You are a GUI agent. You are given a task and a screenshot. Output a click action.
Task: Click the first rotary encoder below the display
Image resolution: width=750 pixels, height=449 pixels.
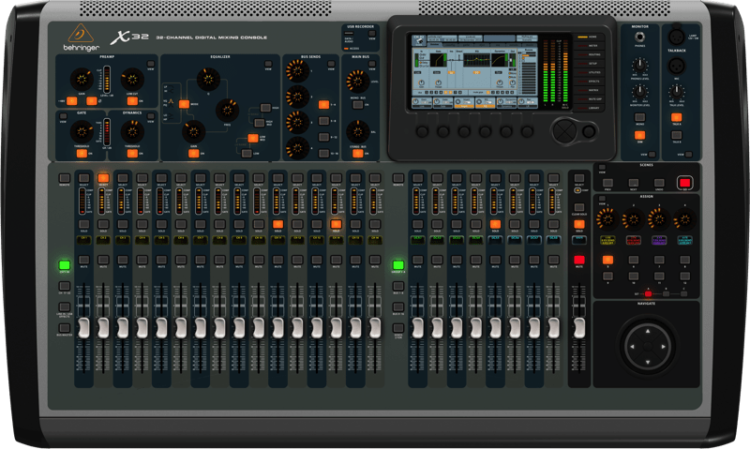422,131
